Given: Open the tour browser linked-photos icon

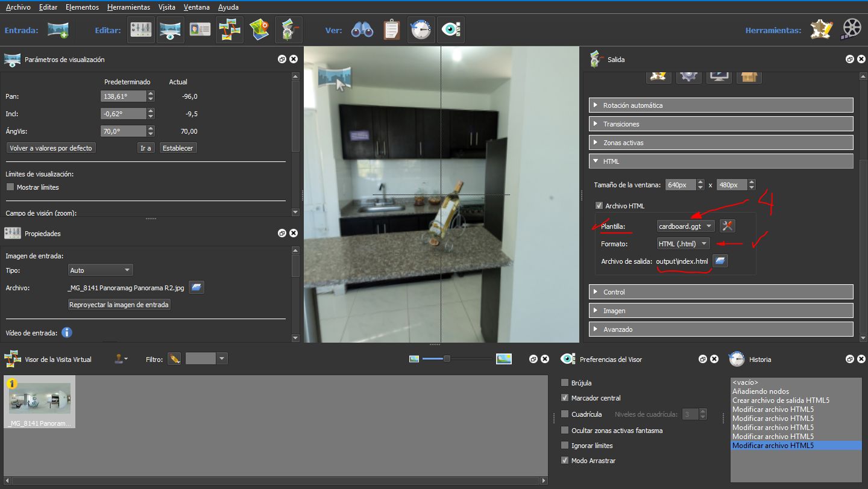Looking at the screenshot, I should click(x=230, y=30).
